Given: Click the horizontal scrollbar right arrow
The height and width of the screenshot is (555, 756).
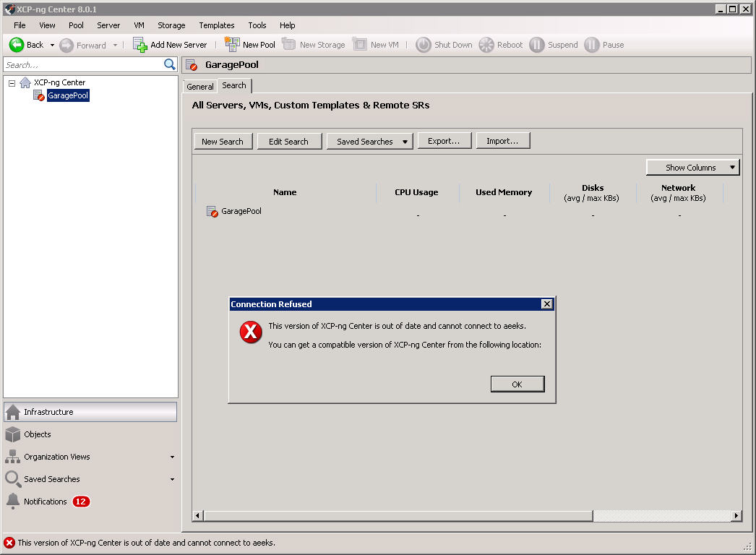Looking at the screenshot, I should coord(736,516).
